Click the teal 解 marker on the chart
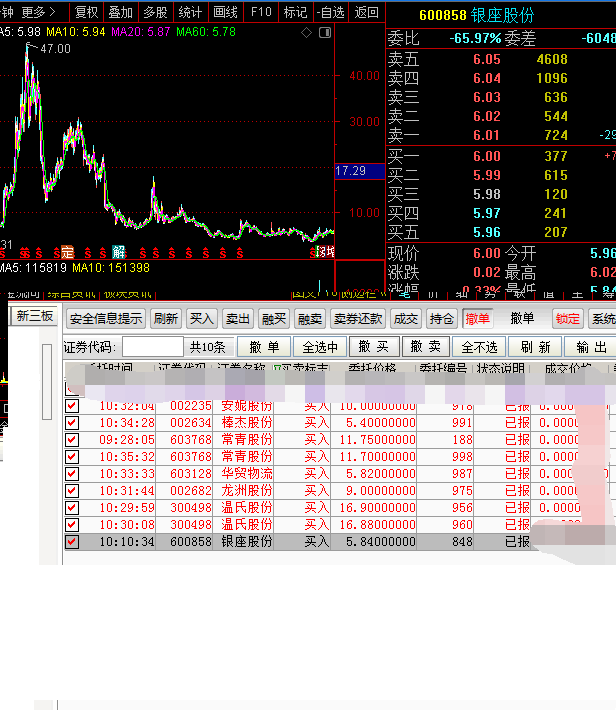The height and width of the screenshot is (710, 616). pos(119,251)
